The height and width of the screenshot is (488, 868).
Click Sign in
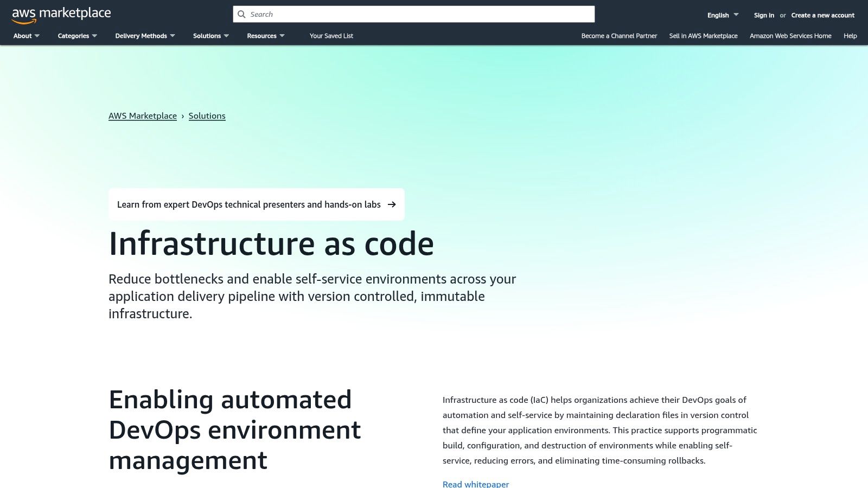coord(764,15)
